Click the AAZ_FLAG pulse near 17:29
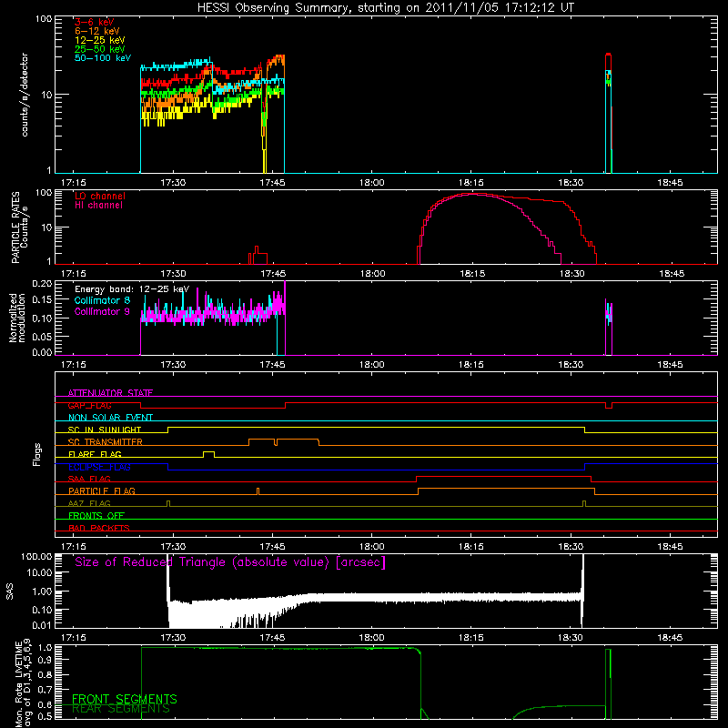 pyautogui.click(x=168, y=503)
